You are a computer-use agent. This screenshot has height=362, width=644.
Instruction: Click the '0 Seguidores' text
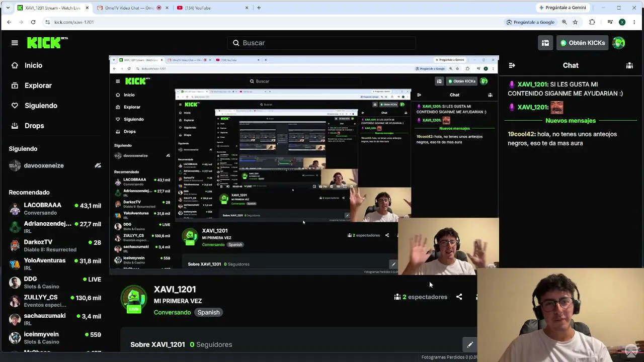(x=211, y=344)
